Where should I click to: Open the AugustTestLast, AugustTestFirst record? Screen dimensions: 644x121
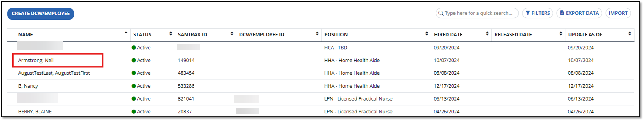click(54, 73)
